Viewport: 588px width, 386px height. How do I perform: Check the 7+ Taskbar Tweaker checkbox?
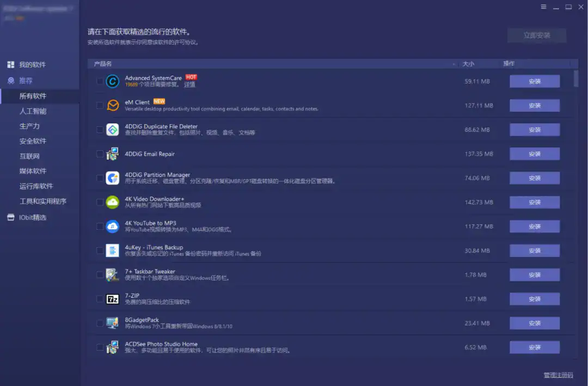[100, 274]
